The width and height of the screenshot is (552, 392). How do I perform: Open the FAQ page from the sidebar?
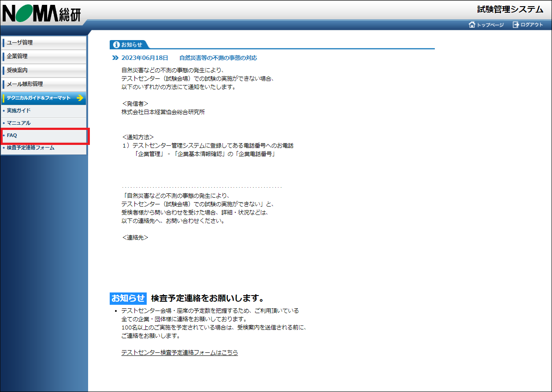point(11,135)
